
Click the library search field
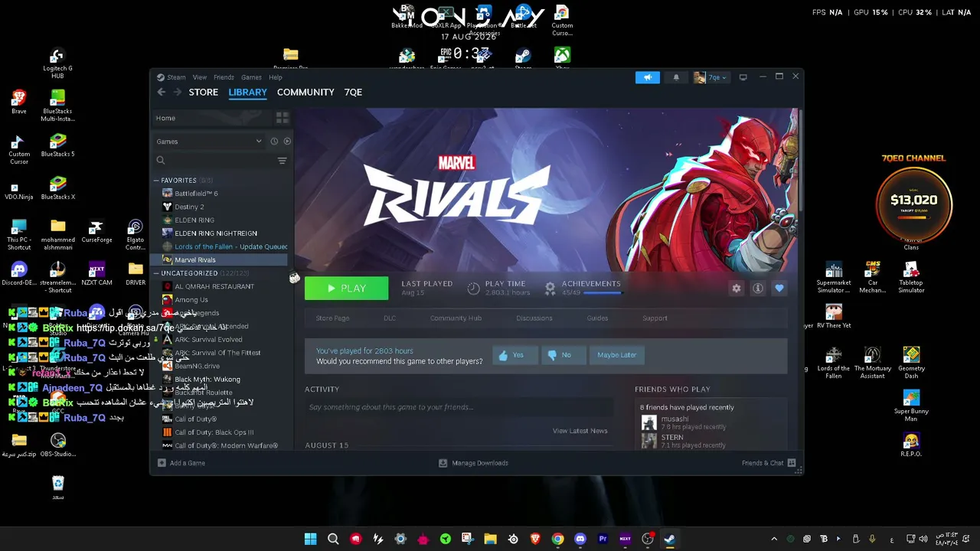214,161
